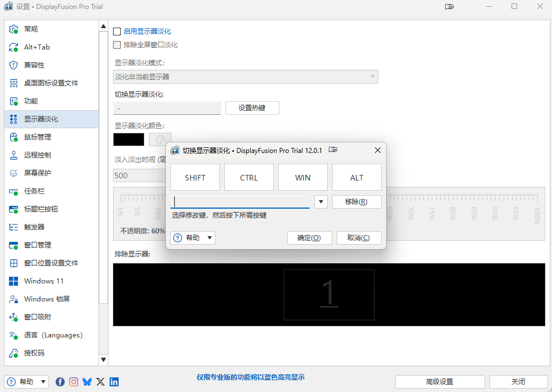Screen dimensions: 552x392
Task: Open the 帮助 dropdown in dialog
Action: click(x=193, y=238)
